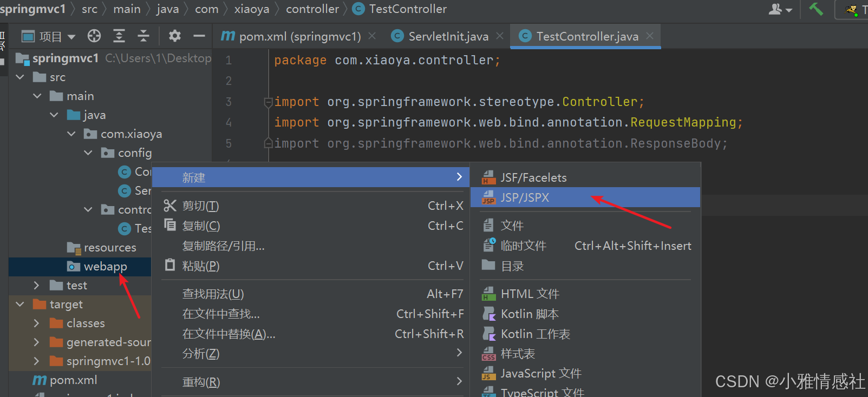Screen dimensions: 868x397
Task: Create new 目录 directory
Action: pos(585,266)
